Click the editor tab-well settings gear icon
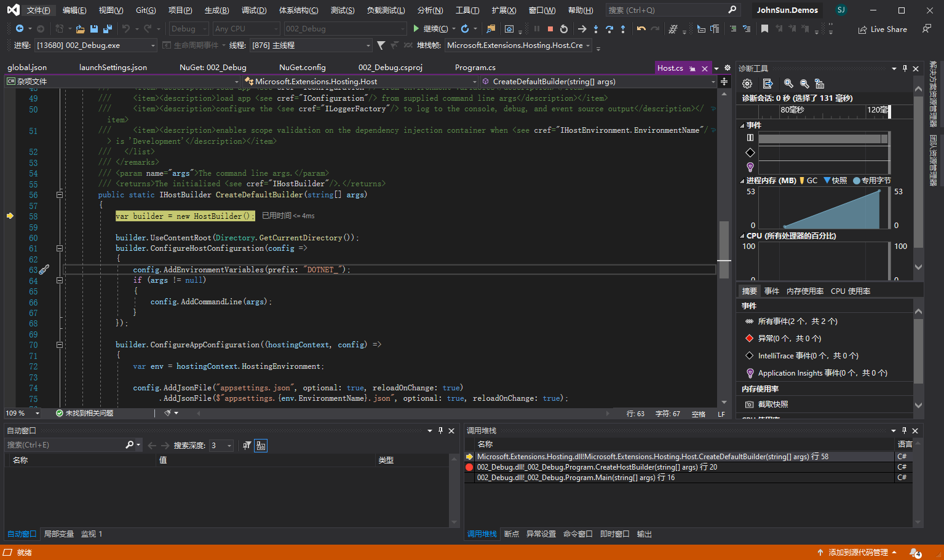944x560 pixels. (x=728, y=68)
